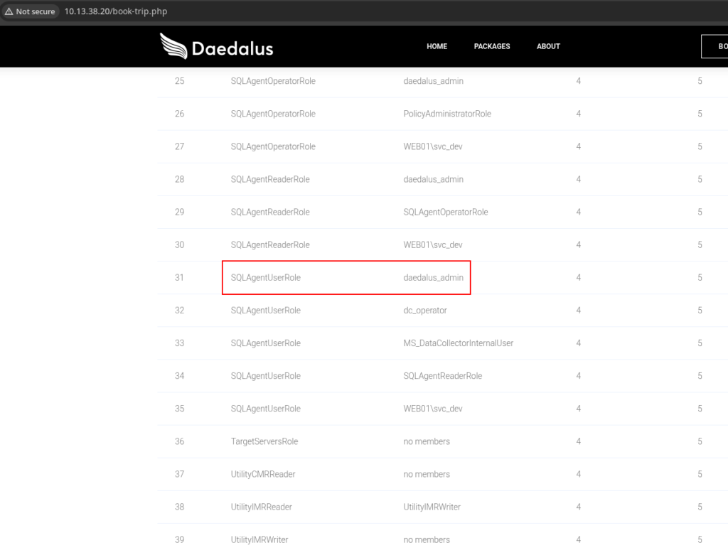Viewport: 728px width, 560px height.
Task: Select WEB01\svc_dev in row 27
Action: click(x=432, y=146)
